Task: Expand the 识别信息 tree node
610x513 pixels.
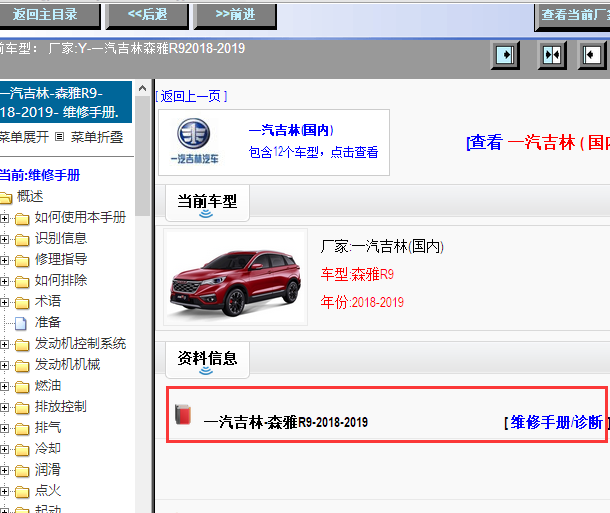Action: tap(4, 239)
